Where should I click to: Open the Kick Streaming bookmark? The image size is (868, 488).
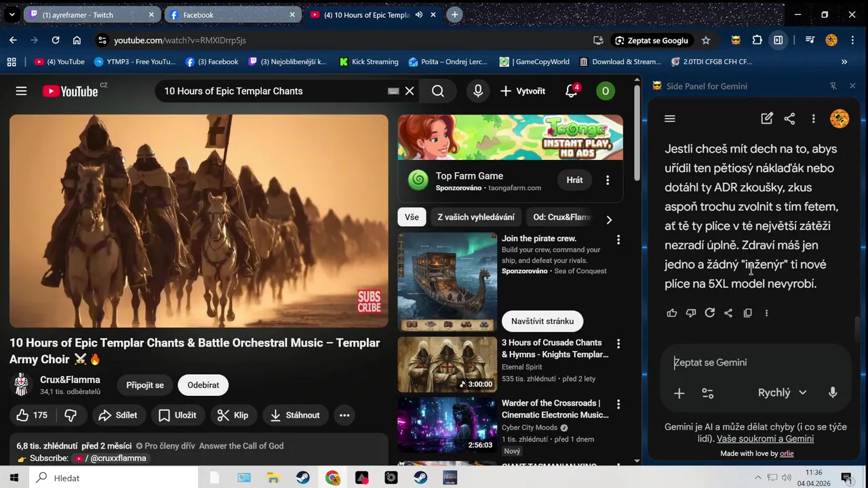tap(369, 62)
